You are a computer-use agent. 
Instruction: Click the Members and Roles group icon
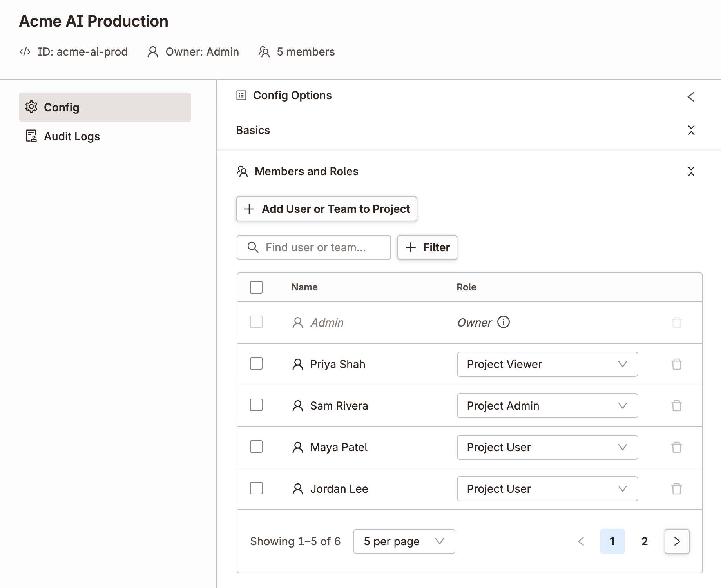(x=242, y=171)
